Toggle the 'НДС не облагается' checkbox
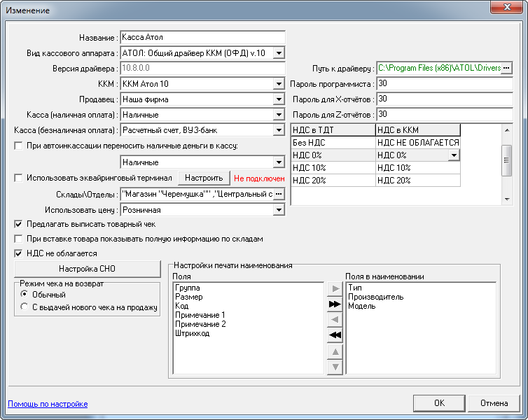 [18, 253]
